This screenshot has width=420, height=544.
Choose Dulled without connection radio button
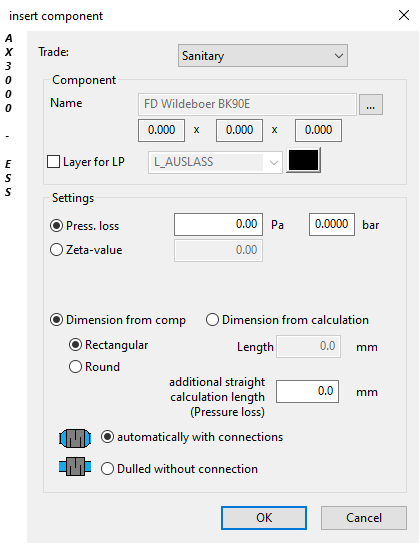coord(107,469)
